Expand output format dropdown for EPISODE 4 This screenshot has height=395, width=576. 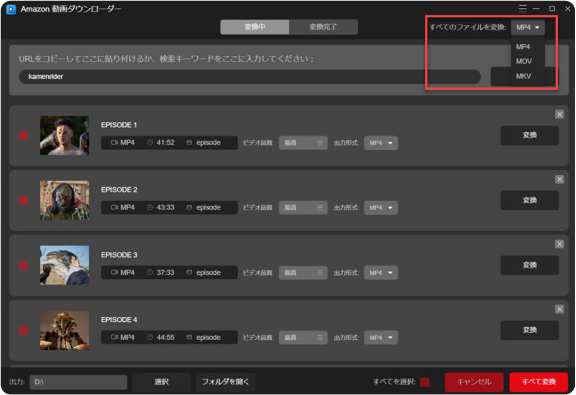(x=381, y=337)
